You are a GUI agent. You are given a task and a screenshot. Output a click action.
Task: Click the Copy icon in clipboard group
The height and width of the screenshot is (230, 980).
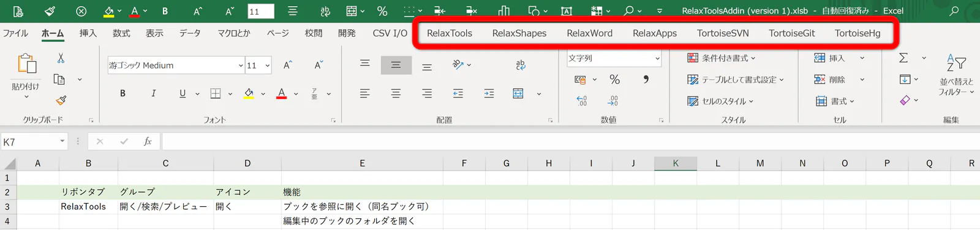(x=59, y=79)
